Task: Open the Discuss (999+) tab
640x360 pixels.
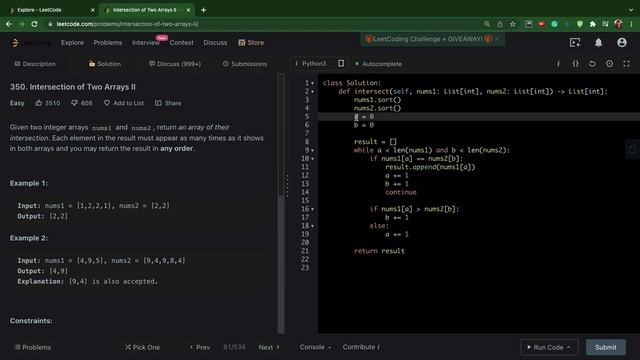Action: tap(175, 64)
